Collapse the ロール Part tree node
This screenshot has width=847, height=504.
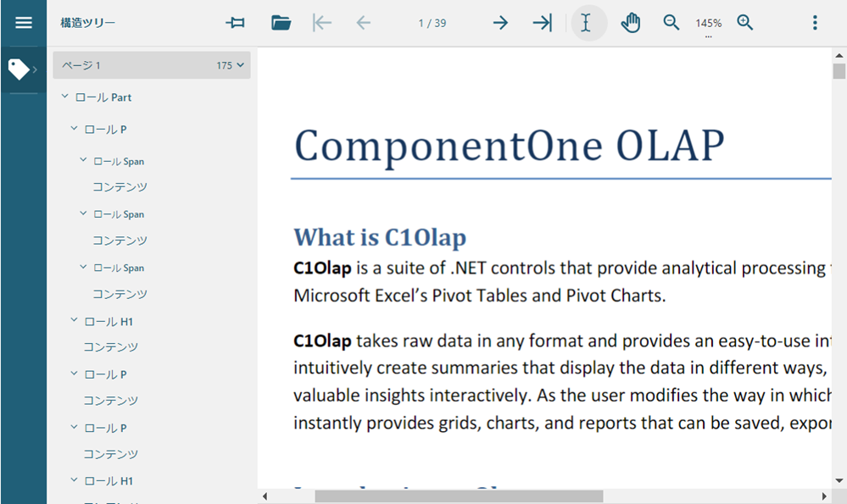click(x=64, y=97)
